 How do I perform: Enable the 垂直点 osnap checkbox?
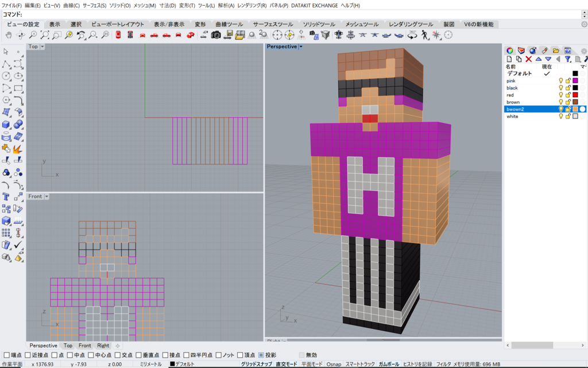[138, 355]
